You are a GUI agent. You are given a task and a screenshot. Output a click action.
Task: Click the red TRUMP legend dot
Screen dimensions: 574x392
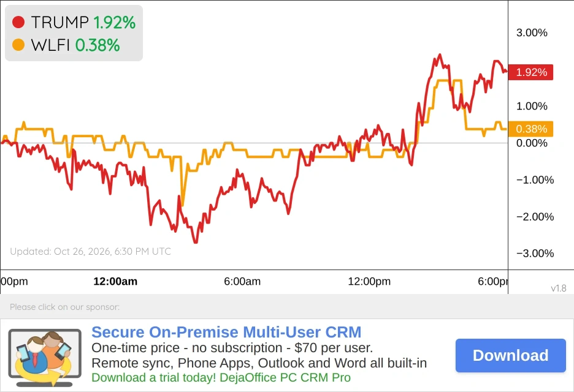point(18,22)
